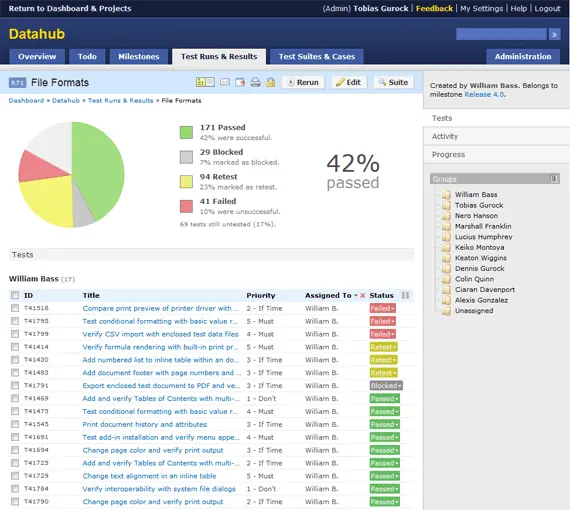
Task: Switch to tree view layout icon
Action: pyautogui.click(x=201, y=82)
